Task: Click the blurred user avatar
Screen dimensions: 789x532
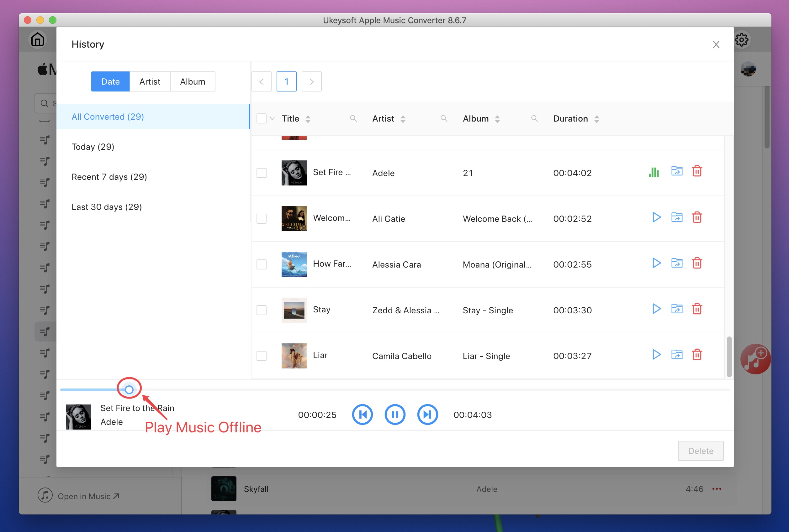Action: pos(748,69)
